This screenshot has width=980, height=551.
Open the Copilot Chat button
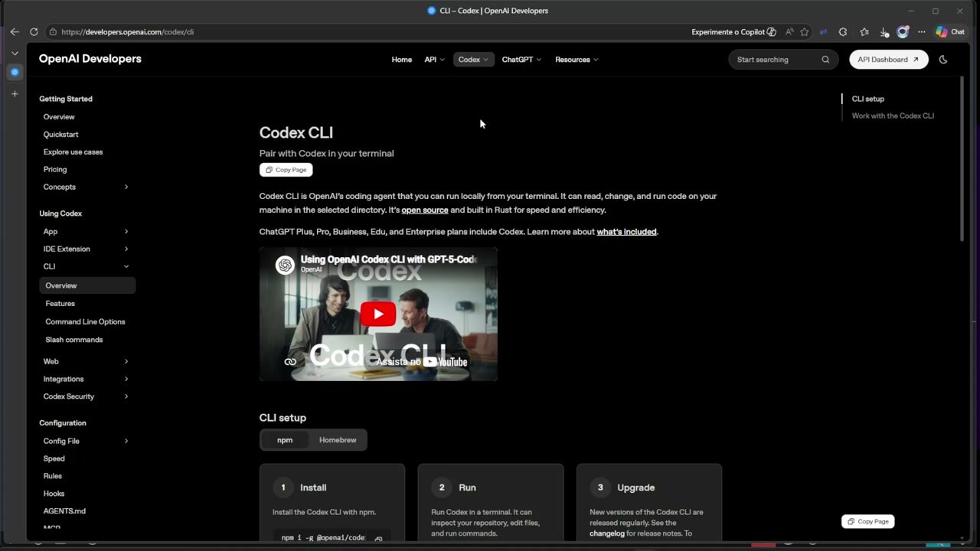click(950, 32)
